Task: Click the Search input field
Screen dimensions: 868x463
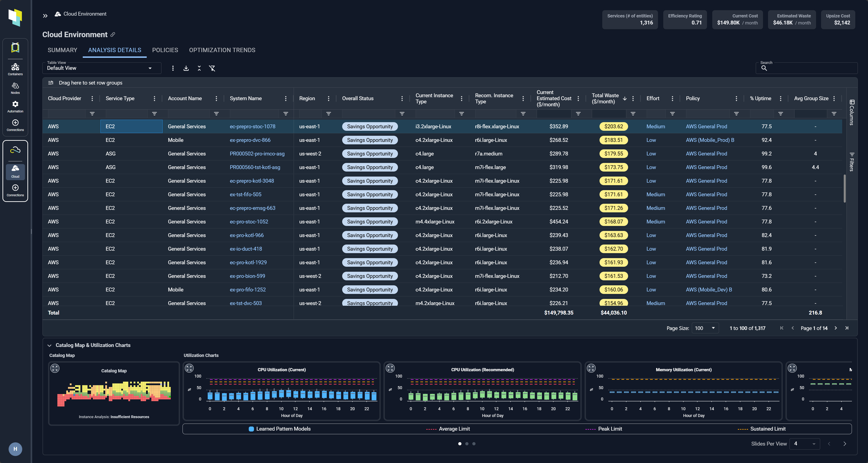Action: point(809,68)
